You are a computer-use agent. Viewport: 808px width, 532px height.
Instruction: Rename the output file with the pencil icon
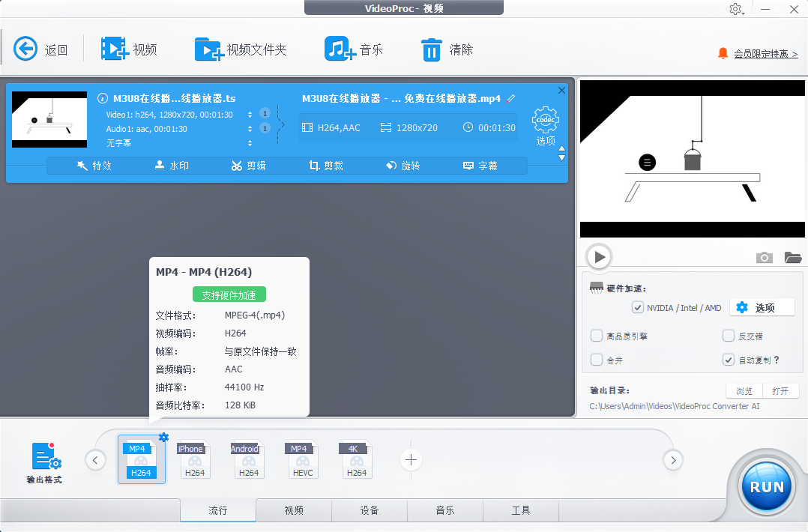[510, 98]
